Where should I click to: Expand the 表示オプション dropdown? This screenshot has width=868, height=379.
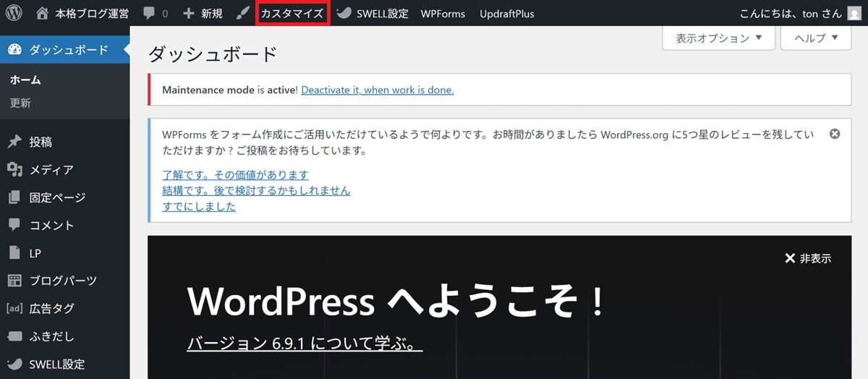(x=718, y=38)
